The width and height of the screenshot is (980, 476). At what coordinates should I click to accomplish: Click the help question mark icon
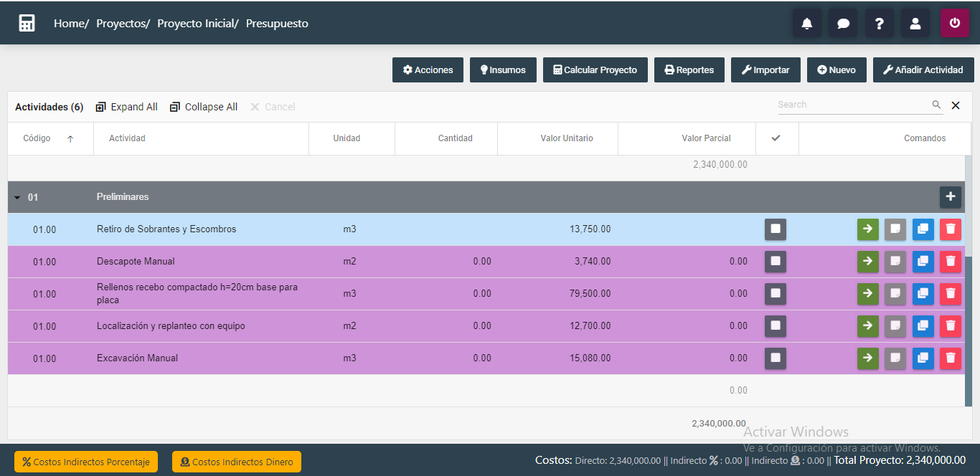click(x=879, y=23)
